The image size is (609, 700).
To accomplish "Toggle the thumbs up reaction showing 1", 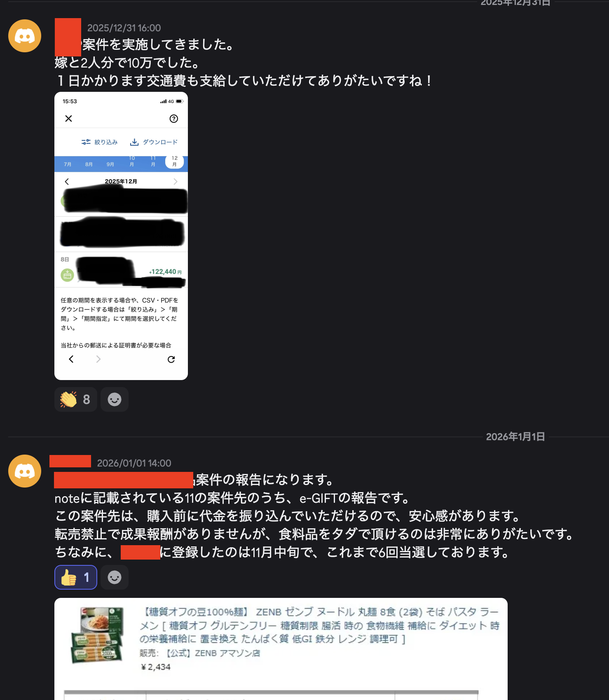I will tap(76, 577).
